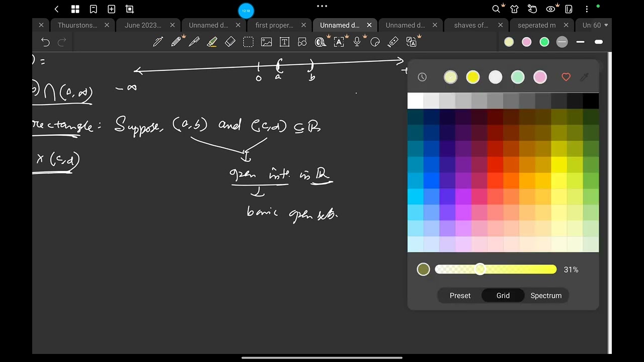The image size is (644, 362).
Task: Select the first pen tool
Action: click(158, 42)
